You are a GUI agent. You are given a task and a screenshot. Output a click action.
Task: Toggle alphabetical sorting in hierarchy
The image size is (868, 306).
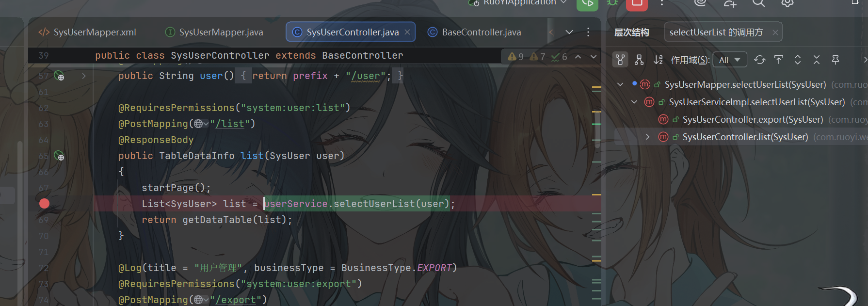click(658, 60)
